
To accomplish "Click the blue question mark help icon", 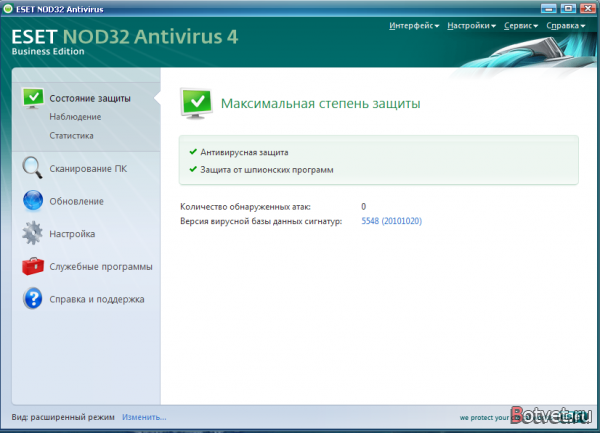I will [x=33, y=298].
